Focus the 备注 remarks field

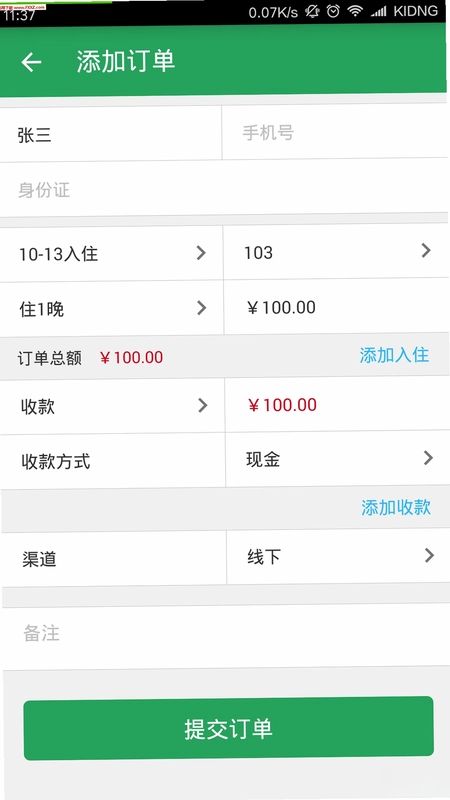coord(226,634)
